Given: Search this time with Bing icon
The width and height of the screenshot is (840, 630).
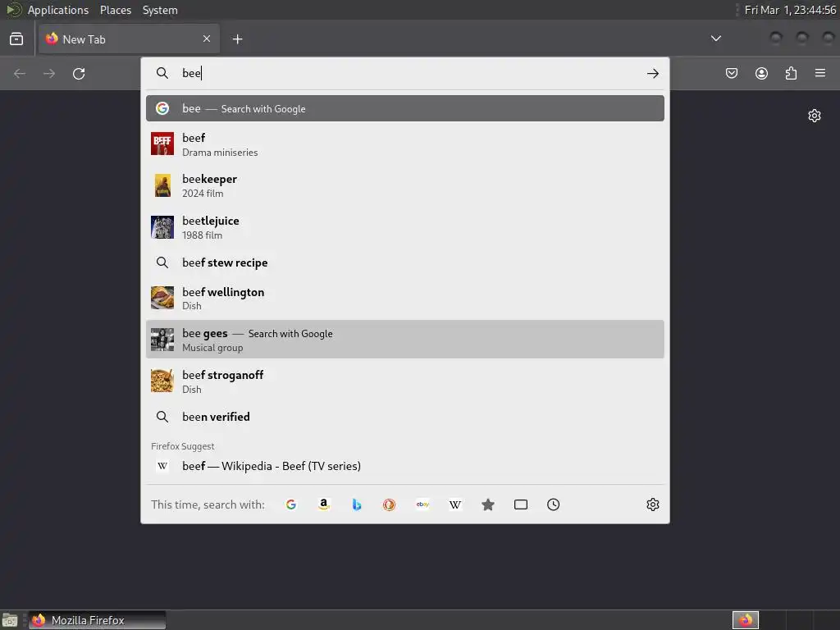Looking at the screenshot, I should (x=356, y=504).
